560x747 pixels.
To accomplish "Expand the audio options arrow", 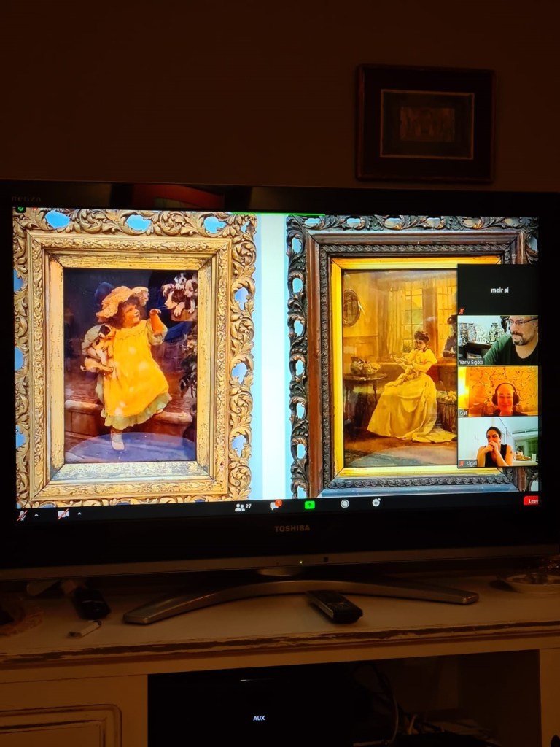I will [x=36, y=514].
